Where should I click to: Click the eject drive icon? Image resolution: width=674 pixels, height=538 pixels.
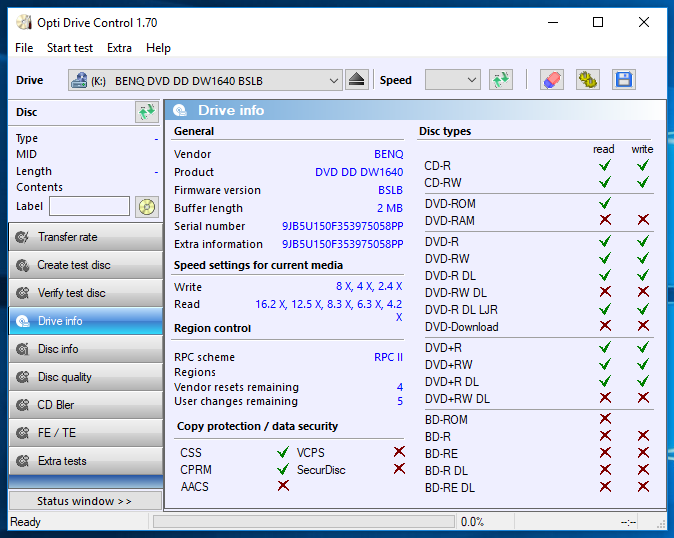[356, 80]
